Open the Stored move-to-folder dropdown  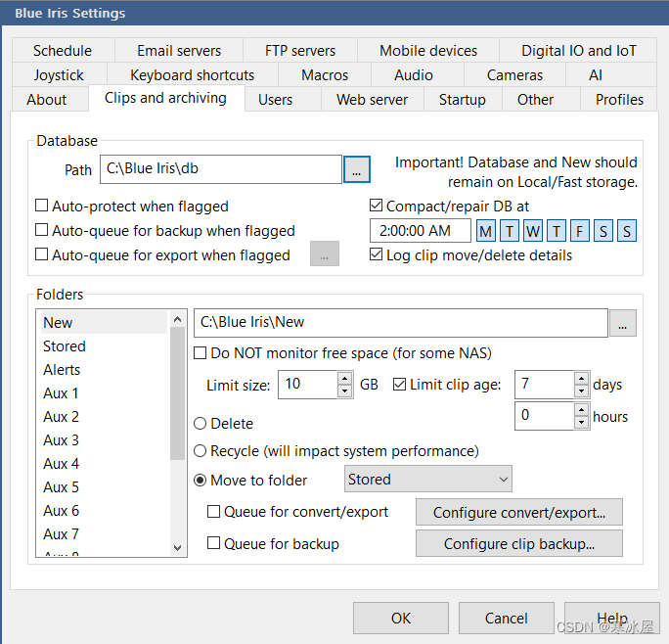[428, 480]
